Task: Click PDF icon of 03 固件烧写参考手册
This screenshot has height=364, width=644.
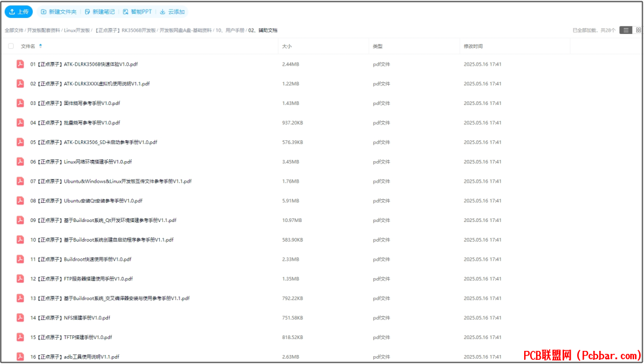Action: (x=20, y=103)
